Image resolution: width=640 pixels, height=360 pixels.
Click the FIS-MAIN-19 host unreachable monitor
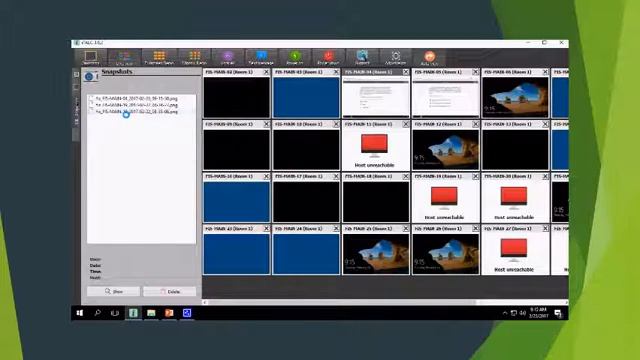444,198
